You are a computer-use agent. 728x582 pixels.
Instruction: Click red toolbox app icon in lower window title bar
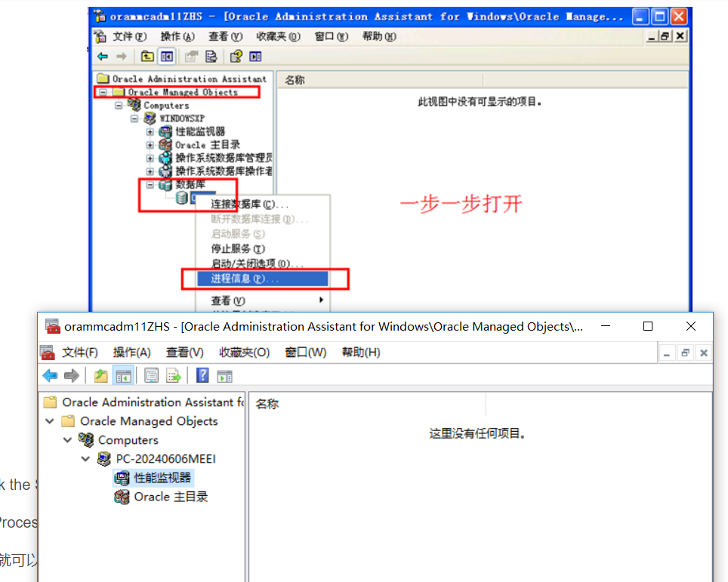52,326
